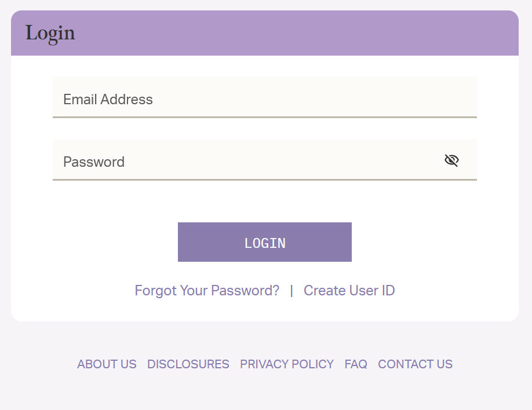Click the divider between password and user ID links
532x410 pixels.
(x=291, y=290)
